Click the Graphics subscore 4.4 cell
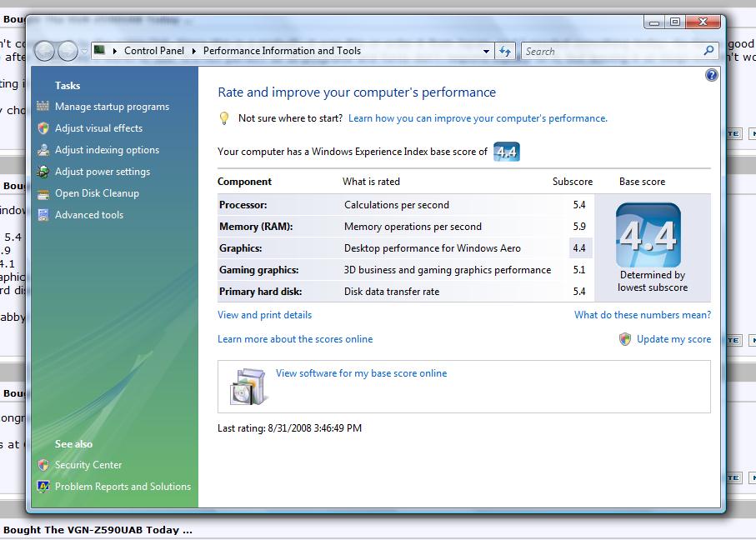 (x=580, y=248)
